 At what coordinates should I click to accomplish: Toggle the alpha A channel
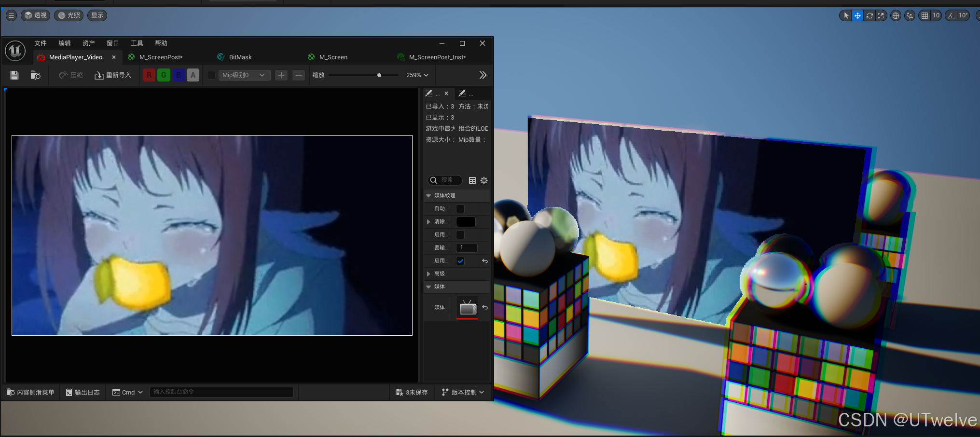point(193,75)
